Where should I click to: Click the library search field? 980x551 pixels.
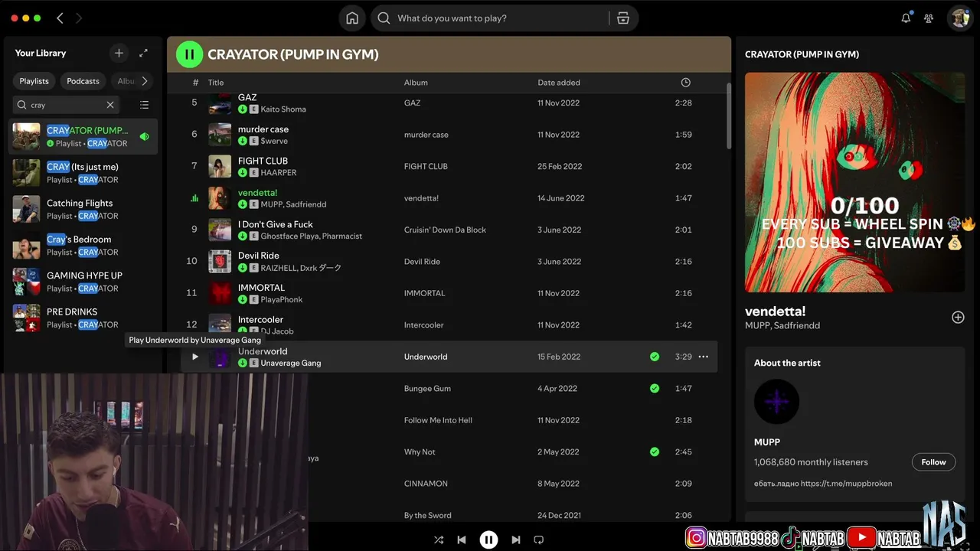67,105
